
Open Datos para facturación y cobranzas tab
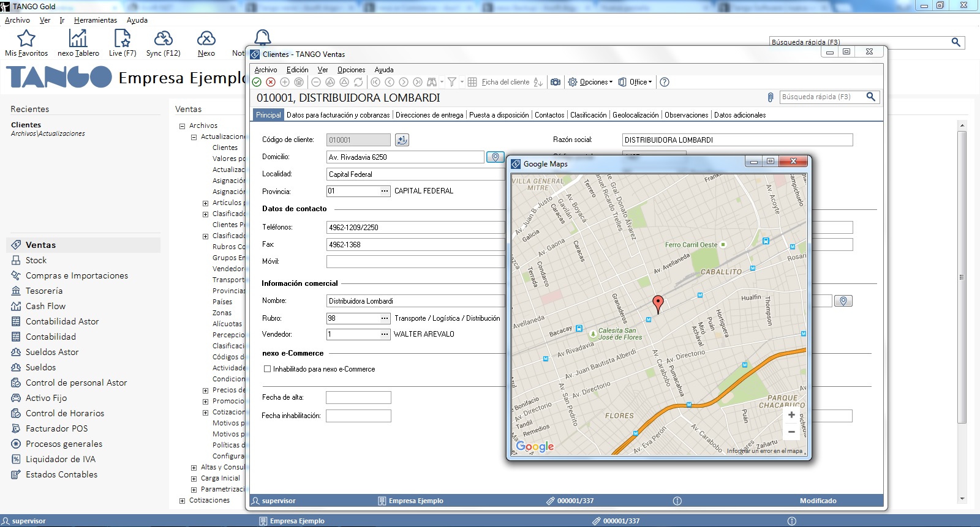pos(338,115)
